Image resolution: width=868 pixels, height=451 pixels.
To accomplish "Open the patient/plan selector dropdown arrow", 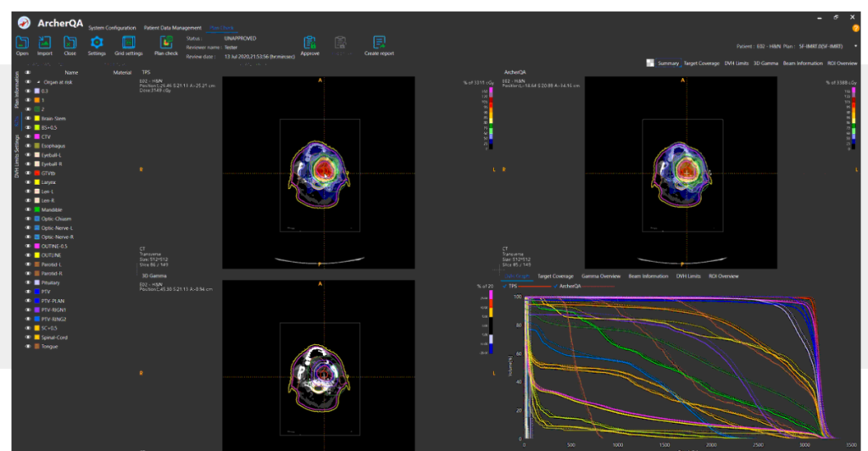I will tap(855, 46).
